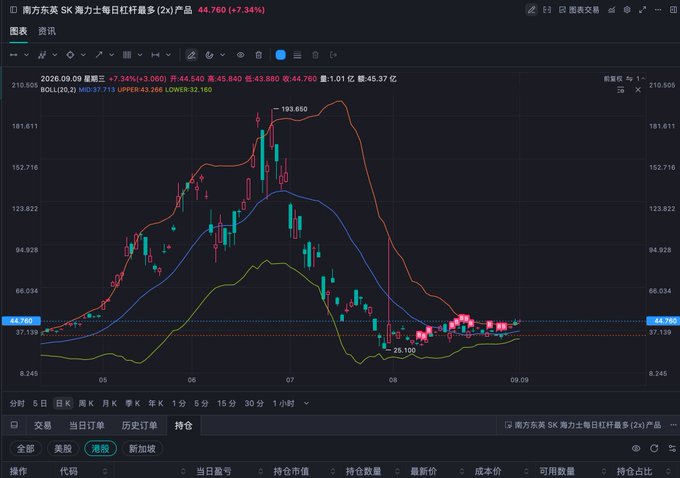Toggle the right sidebar panel icon
Viewport: 680px width, 478px height.
point(673,10)
